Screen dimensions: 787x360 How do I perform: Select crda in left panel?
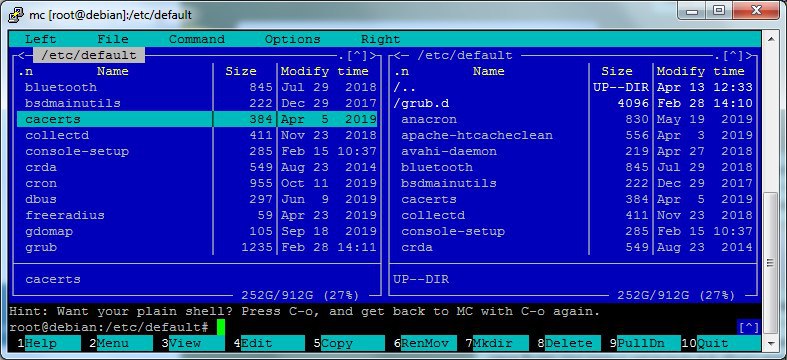[x=197, y=167]
